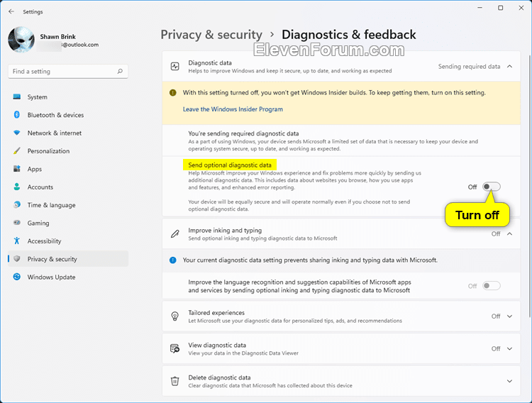This screenshot has width=532, height=403.
Task: Click the Delete diagnostic data trash icon
Action: [174, 381]
